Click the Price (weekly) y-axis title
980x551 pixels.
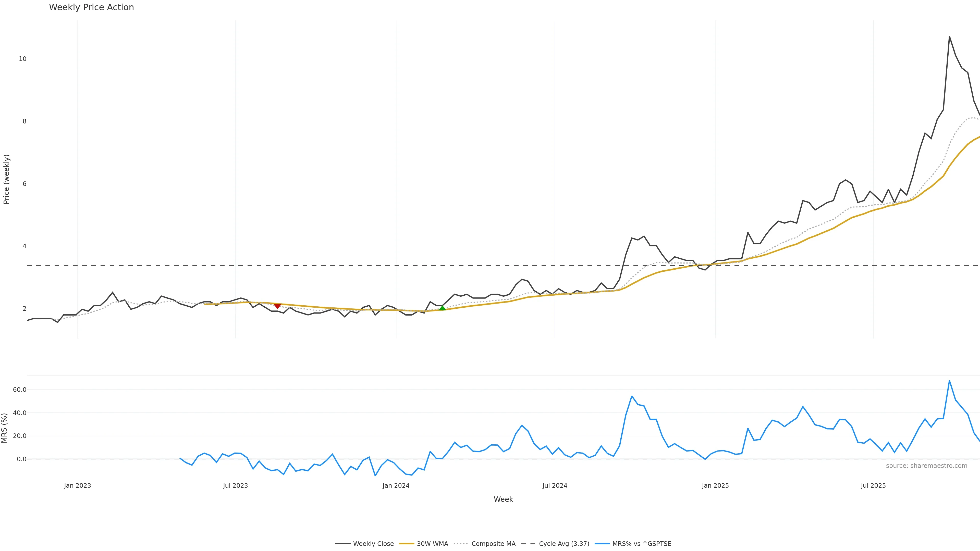point(6,179)
